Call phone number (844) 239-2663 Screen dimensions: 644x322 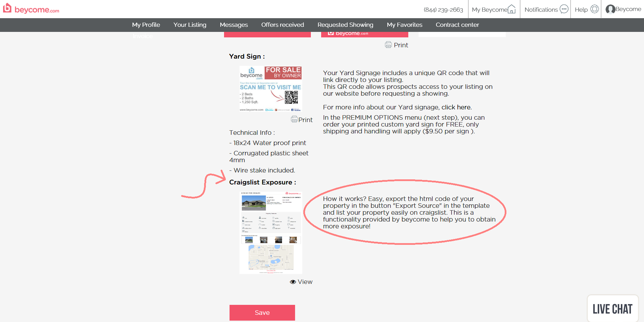[x=443, y=10]
